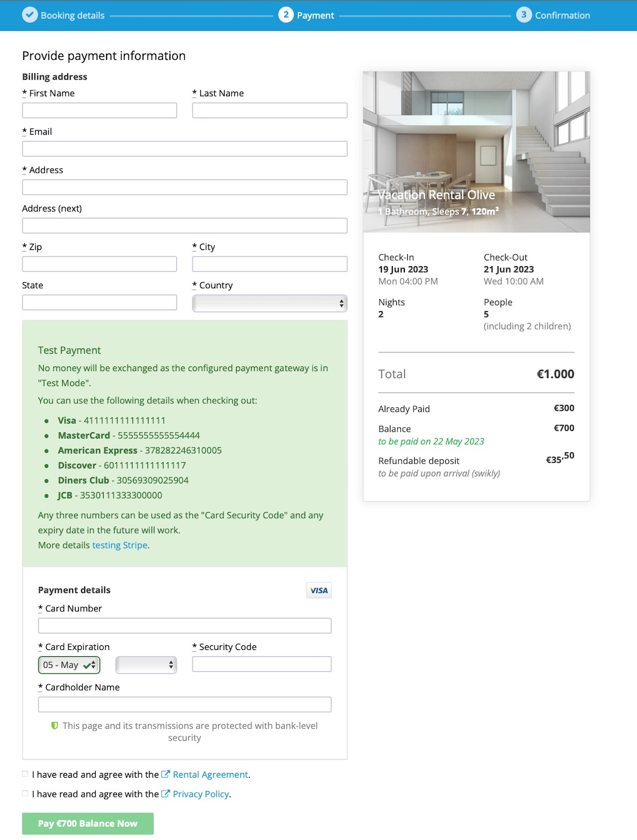
Task: Click the step 3 Confirmation circle icon
Action: tap(524, 15)
